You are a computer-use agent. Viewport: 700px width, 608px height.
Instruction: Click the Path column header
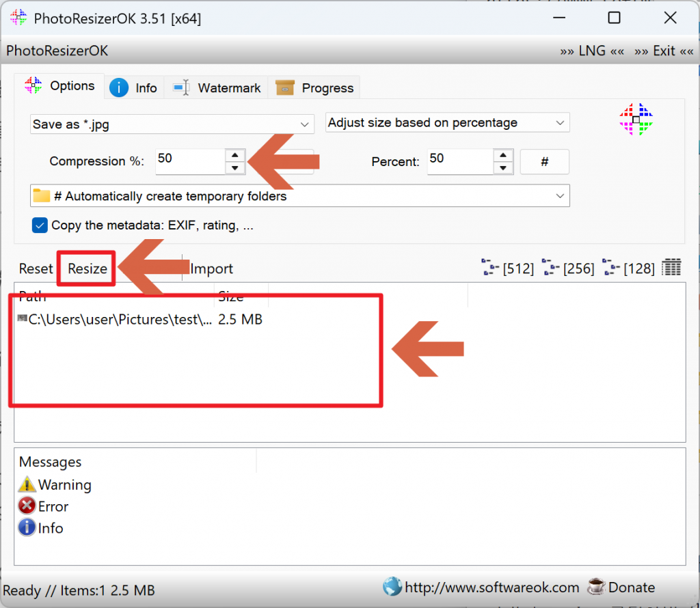click(114, 296)
